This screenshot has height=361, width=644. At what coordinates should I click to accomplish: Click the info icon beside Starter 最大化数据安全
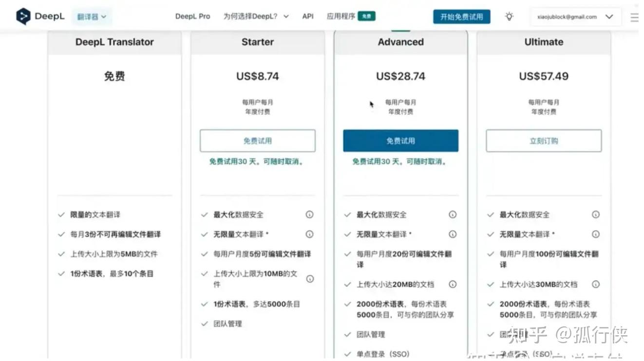coord(309,214)
